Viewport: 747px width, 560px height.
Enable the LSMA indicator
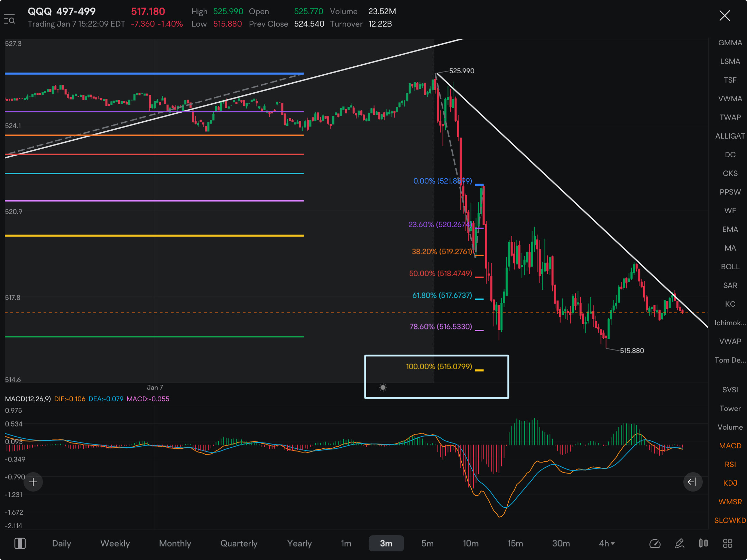pyautogui.click(x=730, y=62)
